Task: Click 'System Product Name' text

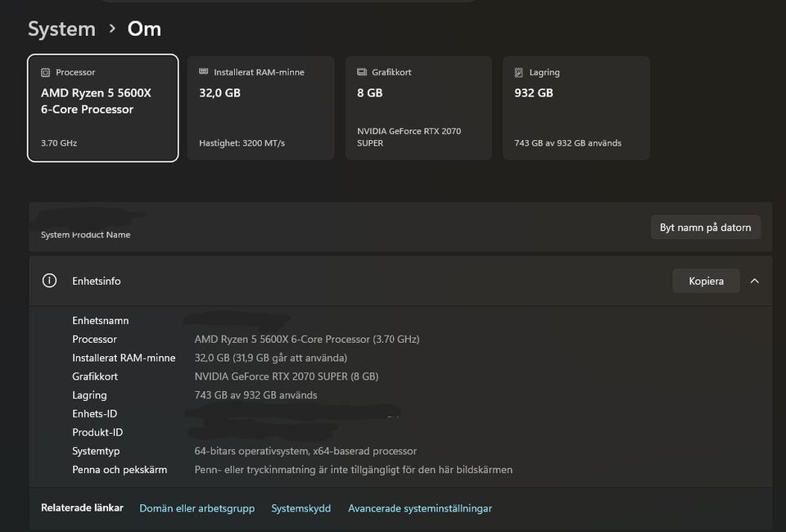Action: pos(86,234)
